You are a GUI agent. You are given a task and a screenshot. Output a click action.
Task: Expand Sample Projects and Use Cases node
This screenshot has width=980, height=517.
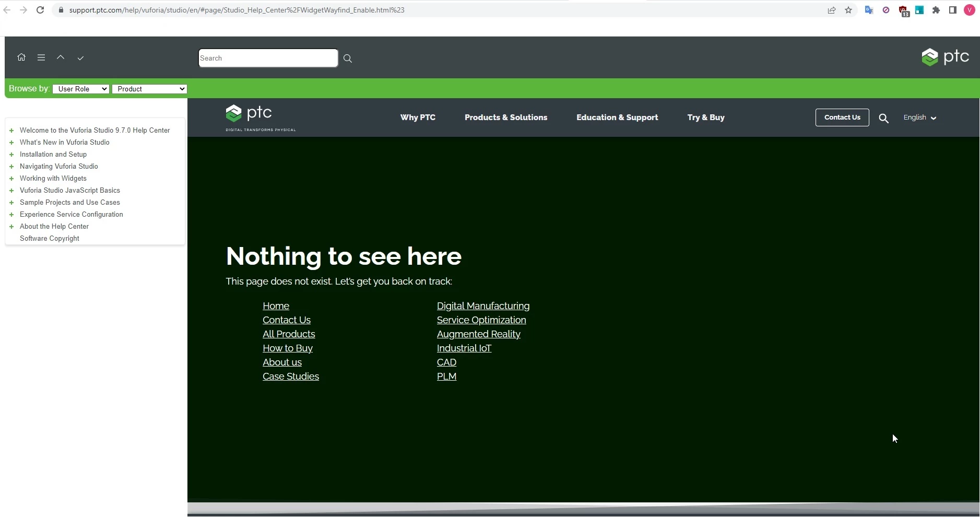11,203
